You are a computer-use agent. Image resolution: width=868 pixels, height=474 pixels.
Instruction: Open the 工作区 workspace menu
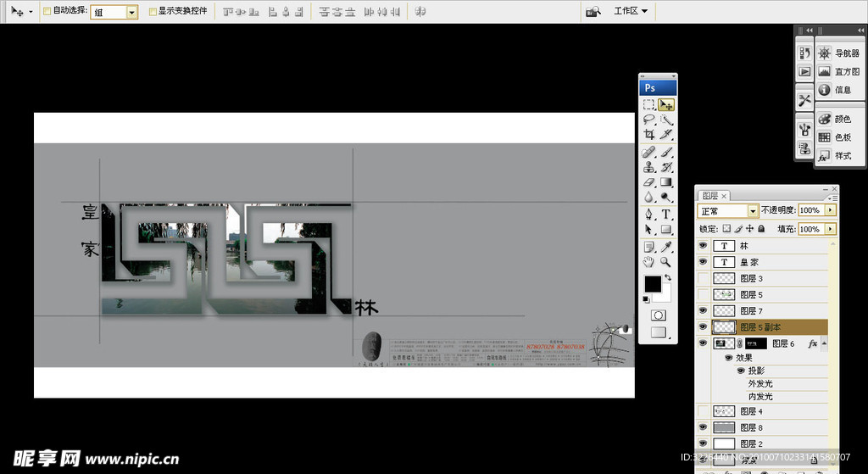631,11
